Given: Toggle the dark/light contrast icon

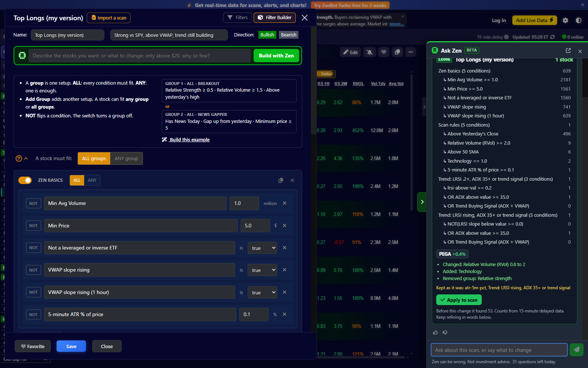Looking at the screenshot, I should (x=578, y=20).
